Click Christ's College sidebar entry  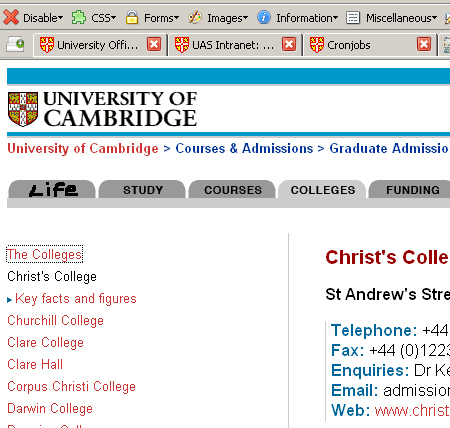(52, 276)
